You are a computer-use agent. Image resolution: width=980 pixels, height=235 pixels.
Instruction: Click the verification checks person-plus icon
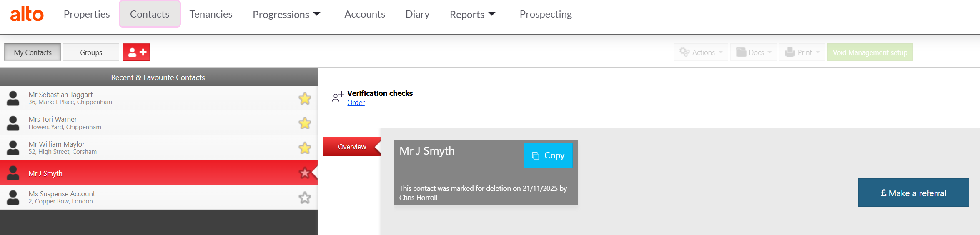[338, 97]
